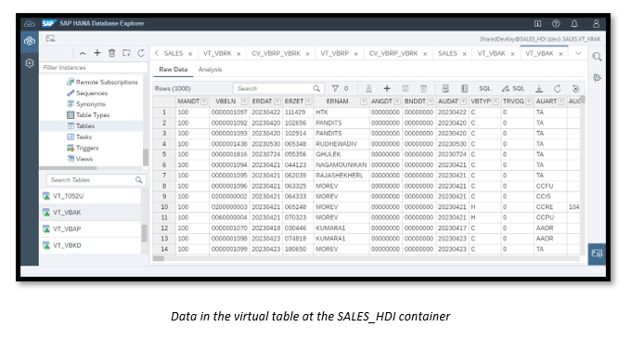644x340 pixels.
Task: Click the filter funnel icon in data toolbar
Action: tap(335, 88)
